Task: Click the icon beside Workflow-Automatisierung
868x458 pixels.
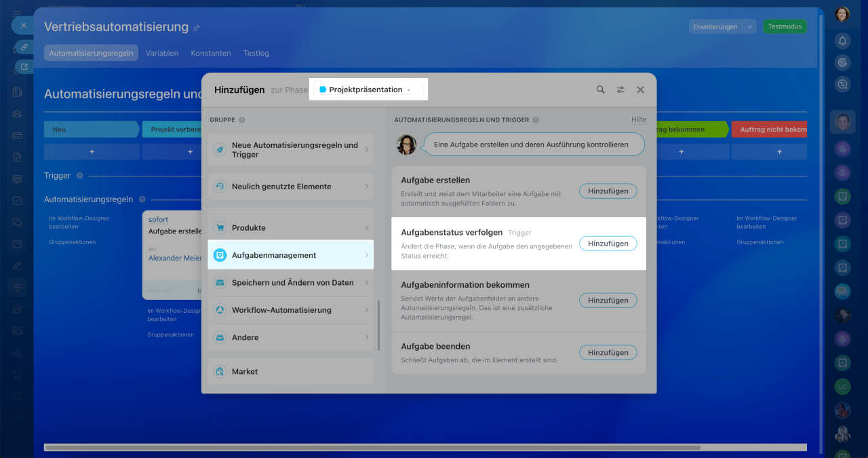Action: [220, 310]
